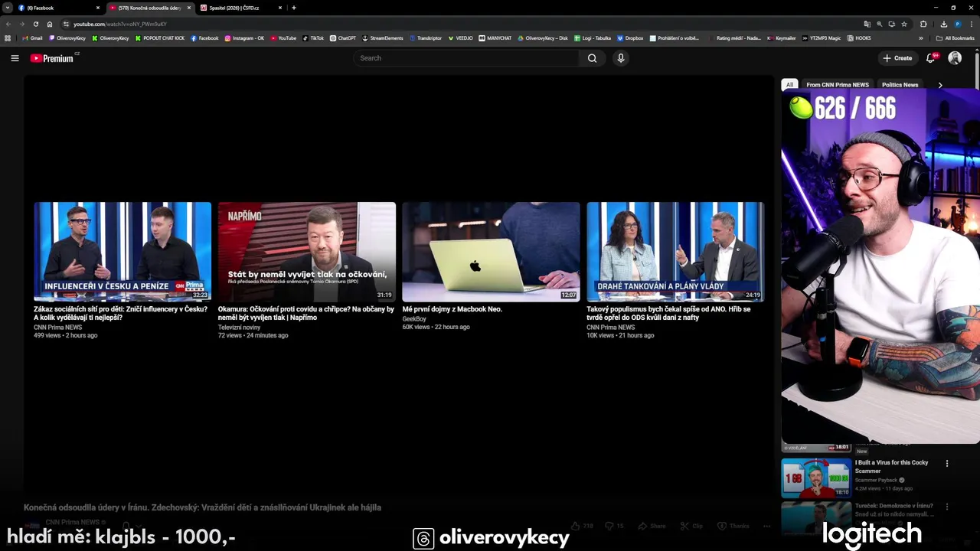This screenshot has height=551, width=980.
Task: Open the Drahé tankování a plány vlády thumbnail
Action: [675, 252]
